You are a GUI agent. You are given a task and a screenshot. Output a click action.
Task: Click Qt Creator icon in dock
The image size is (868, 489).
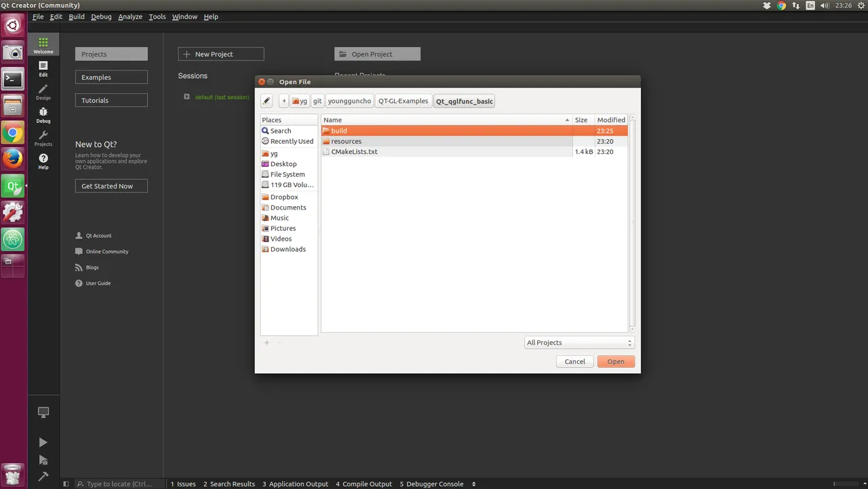pos(13,185)
